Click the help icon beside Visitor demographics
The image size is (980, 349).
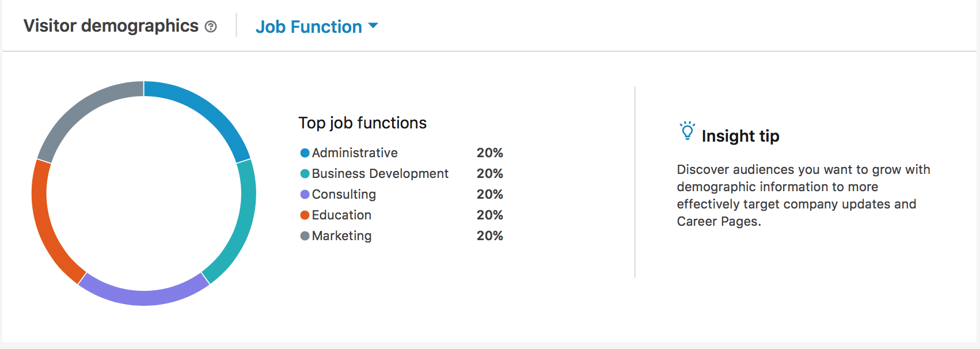point(211,26)
